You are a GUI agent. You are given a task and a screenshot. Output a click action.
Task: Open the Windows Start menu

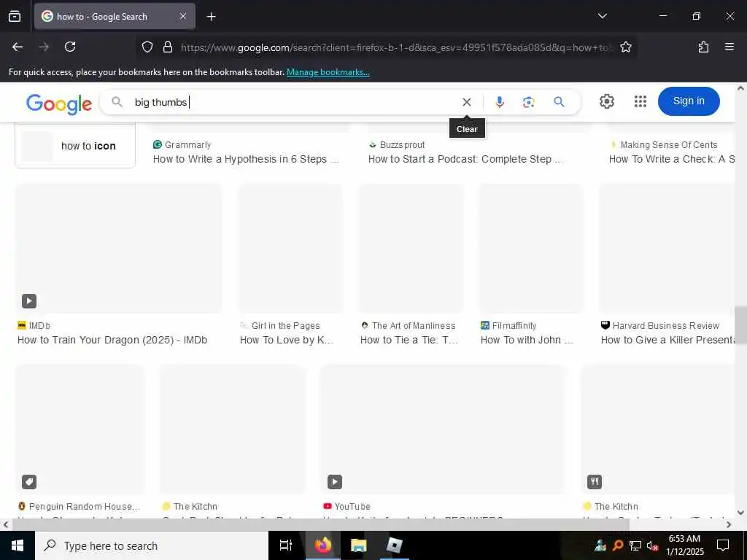pos(18,545)
